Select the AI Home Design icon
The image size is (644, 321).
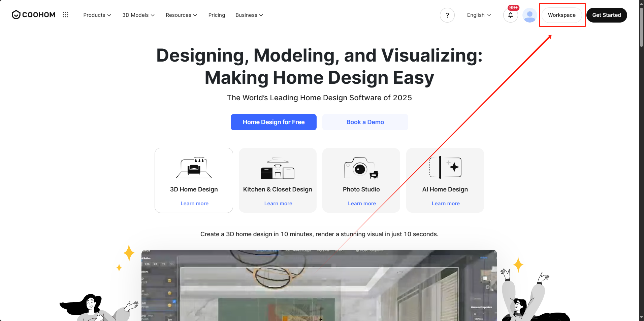[445, 167]
